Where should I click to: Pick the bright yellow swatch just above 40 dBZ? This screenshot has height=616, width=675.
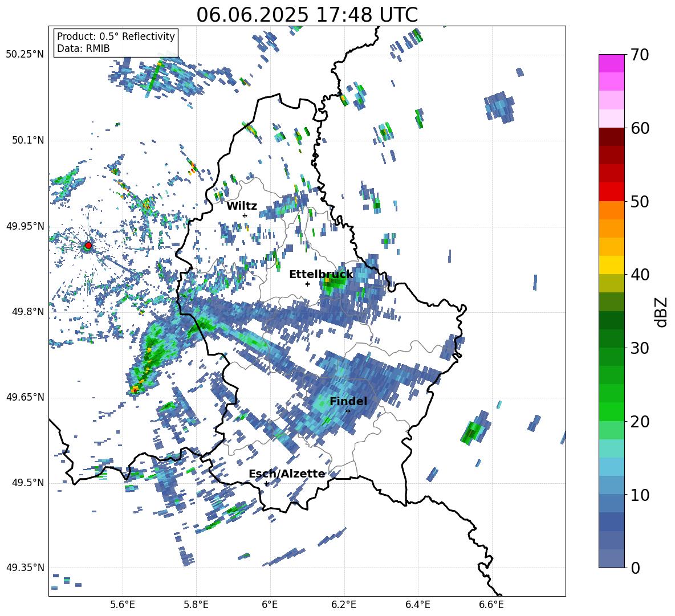(x=611, y=265)
